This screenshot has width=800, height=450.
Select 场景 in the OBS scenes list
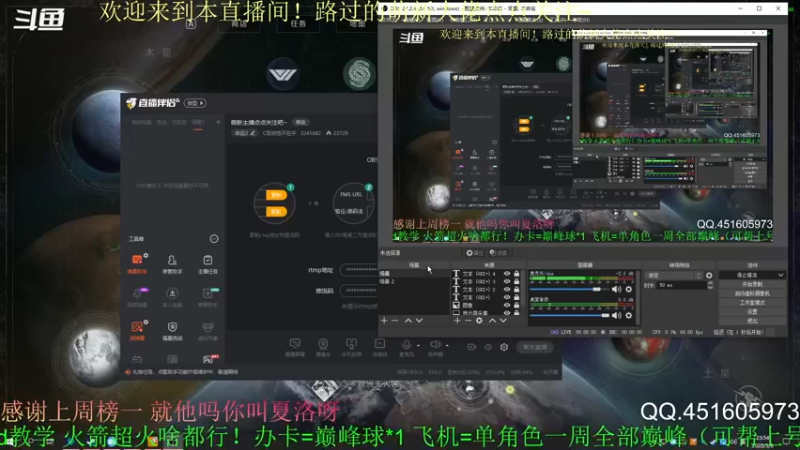coord(414,274)
